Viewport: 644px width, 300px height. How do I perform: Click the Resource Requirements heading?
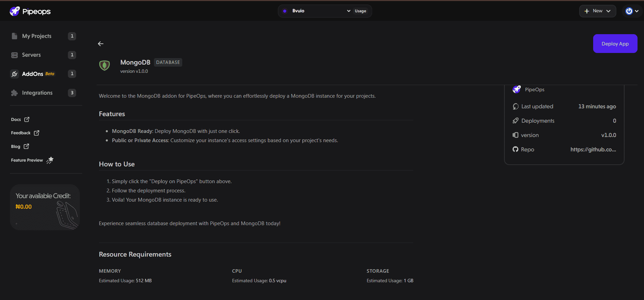[x=135, y=254]
